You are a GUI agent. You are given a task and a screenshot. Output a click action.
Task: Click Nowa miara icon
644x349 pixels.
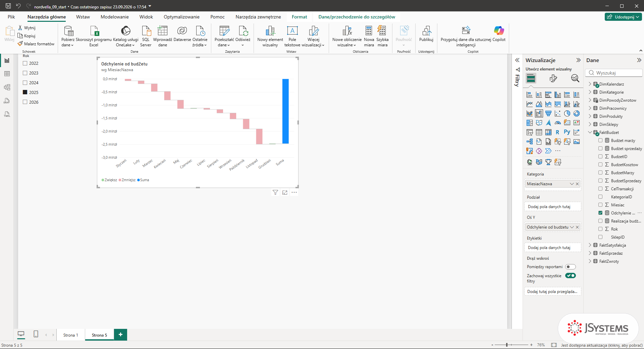[x=369, y=31]
